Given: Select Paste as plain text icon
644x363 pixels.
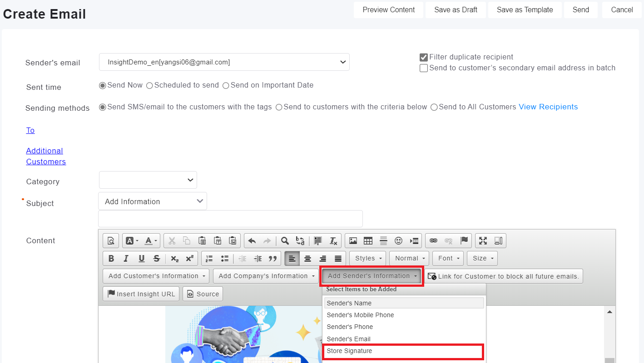Looking at the screenshot, I should click(218, 240).
